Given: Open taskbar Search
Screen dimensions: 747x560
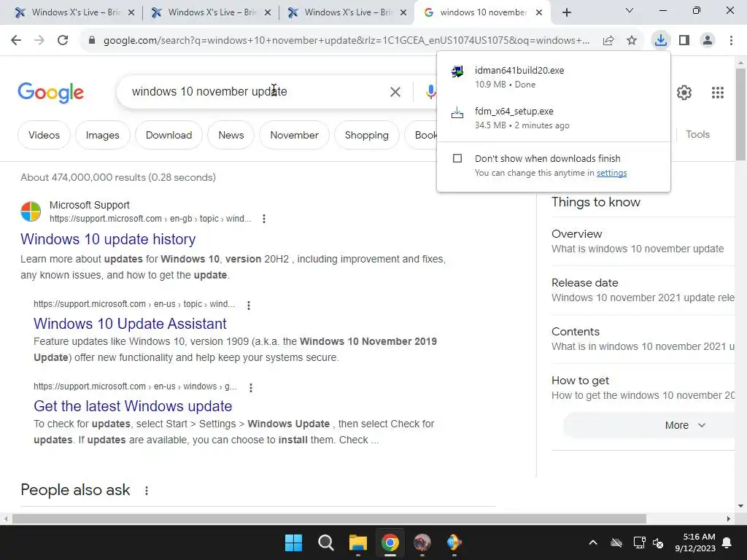Looking at the screenshot, I should pos(326,542).
